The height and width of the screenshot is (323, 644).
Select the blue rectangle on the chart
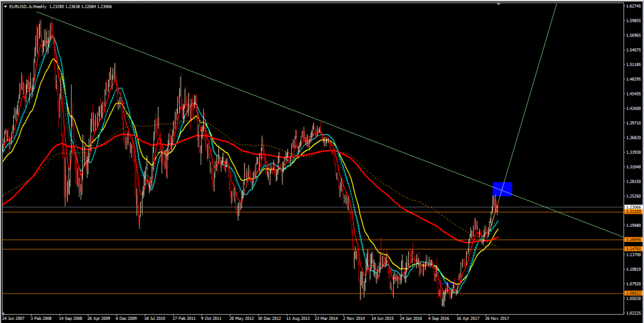[x=502, y=188]
